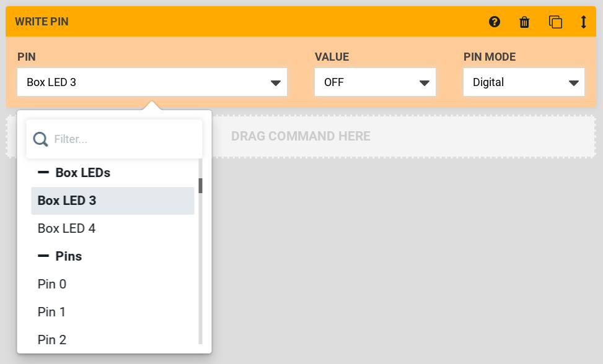Viewport: 603px width, 364px height.
Task: Collapse the Pins group
Action: pos(43,256)
